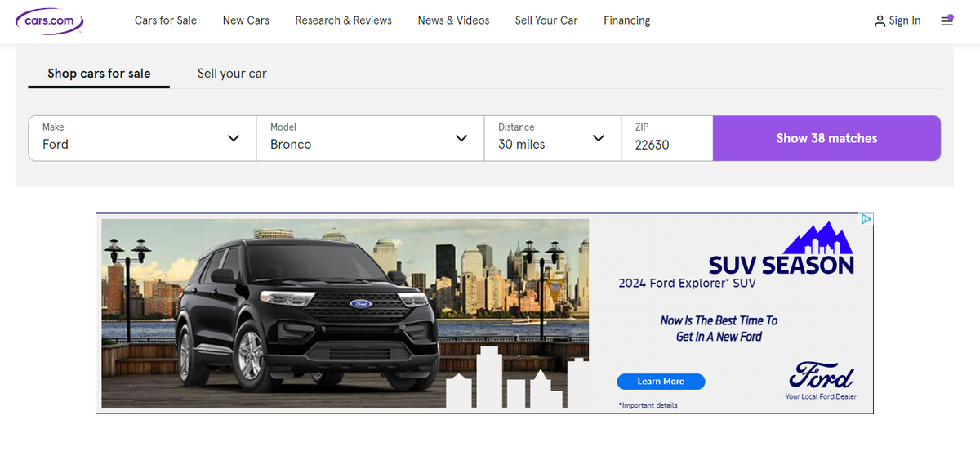Open the Financing menu
This screenshot has width=980, height=456.
point(627,20)
